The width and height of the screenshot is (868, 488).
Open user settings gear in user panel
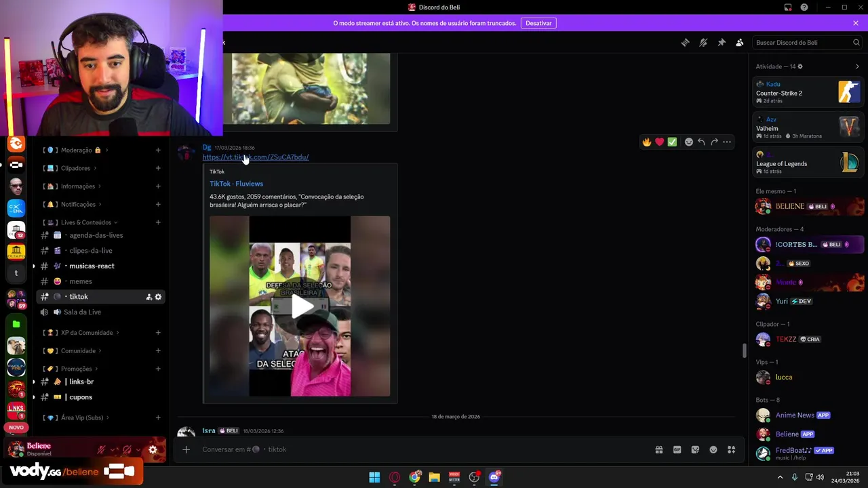pyautogui.click(x=153, y=449)
